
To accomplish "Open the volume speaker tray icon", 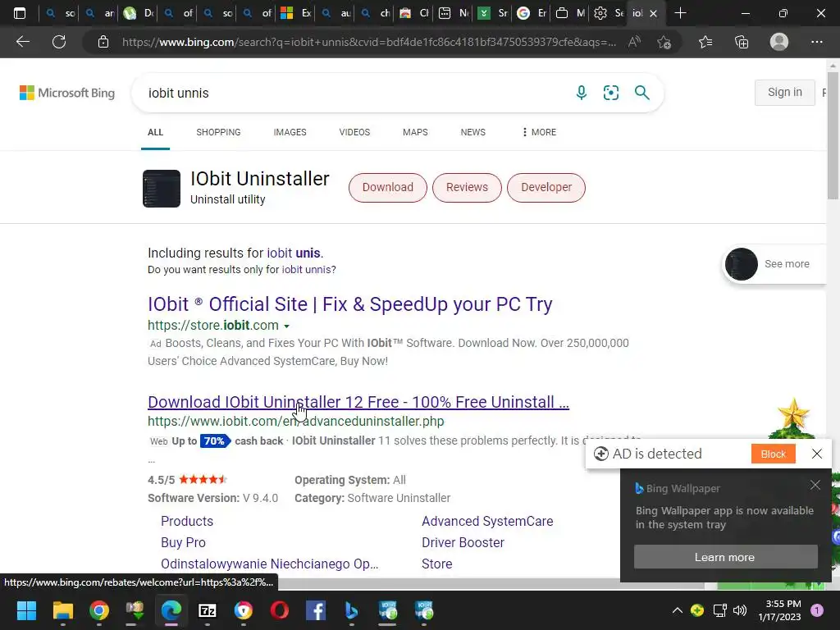I will (x=740, y=610).
